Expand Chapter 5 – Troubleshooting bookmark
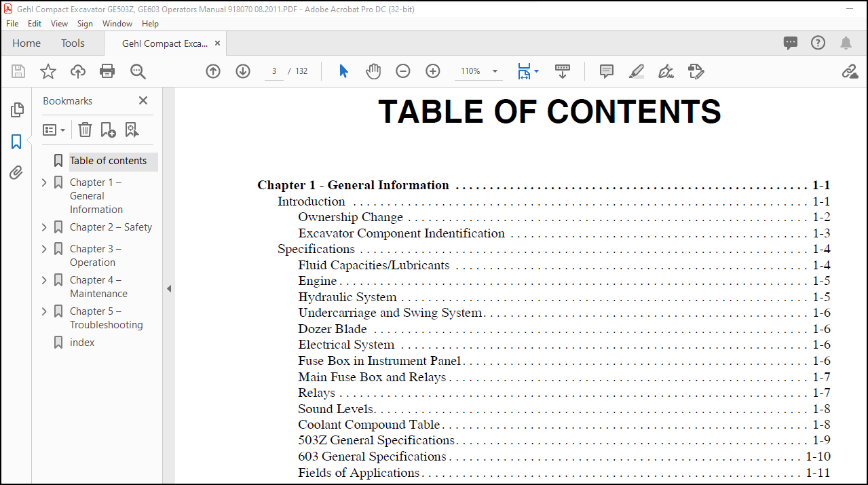This screenshot has height=485, width=868. 44,311
